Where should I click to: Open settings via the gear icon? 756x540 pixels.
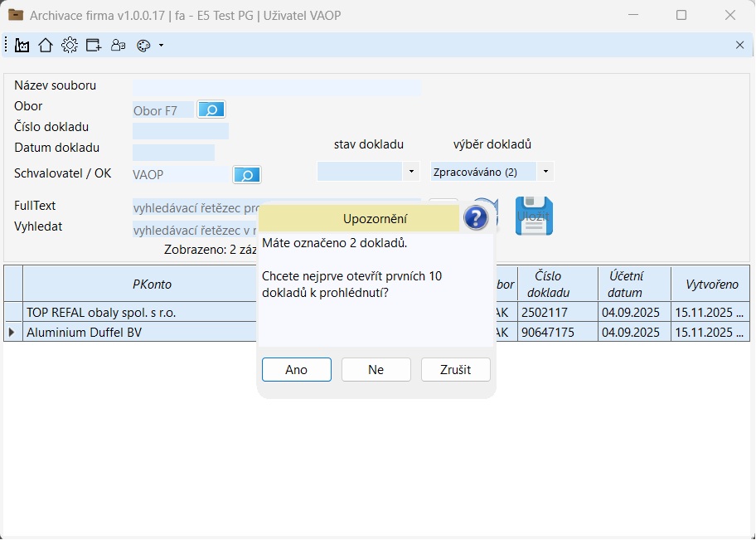click(x=70, y=46)
